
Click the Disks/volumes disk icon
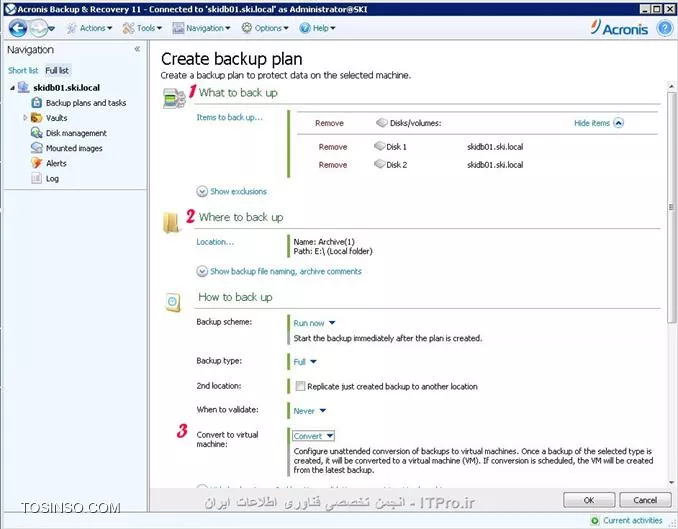coord(381,123)
